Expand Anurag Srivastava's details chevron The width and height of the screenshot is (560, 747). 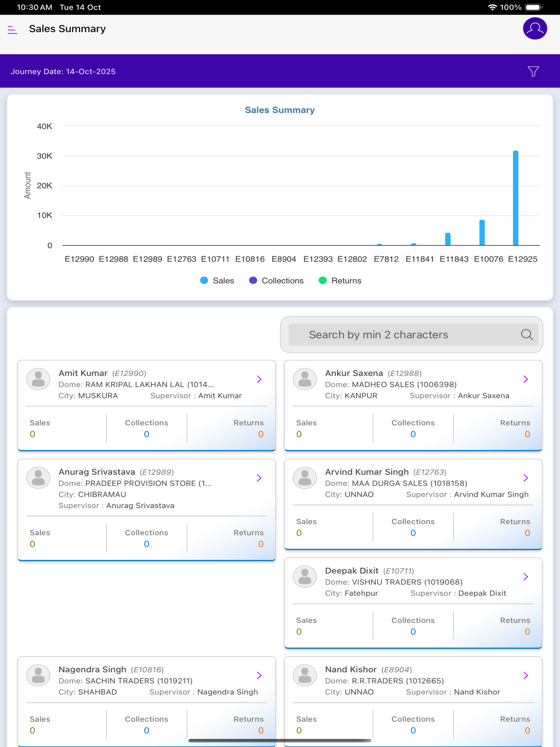pos(259,477)
